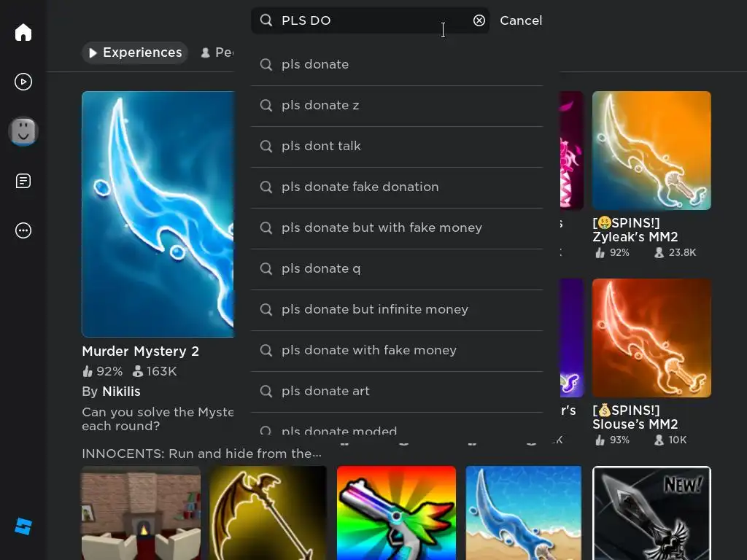Click "INNOCENTS: Run and hide" description line
Image resolution: width=747 pixels, height=560 pixels.
[x=201, y=454]
